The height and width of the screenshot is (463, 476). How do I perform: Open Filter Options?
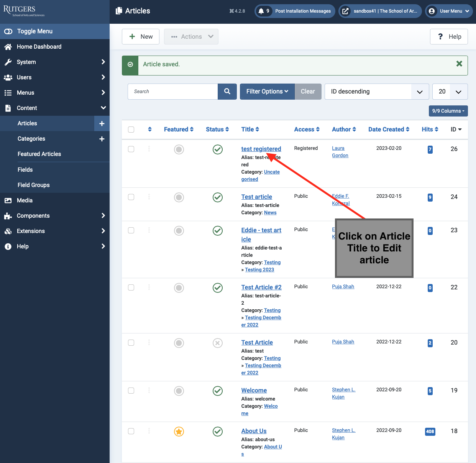click(267, 92)
